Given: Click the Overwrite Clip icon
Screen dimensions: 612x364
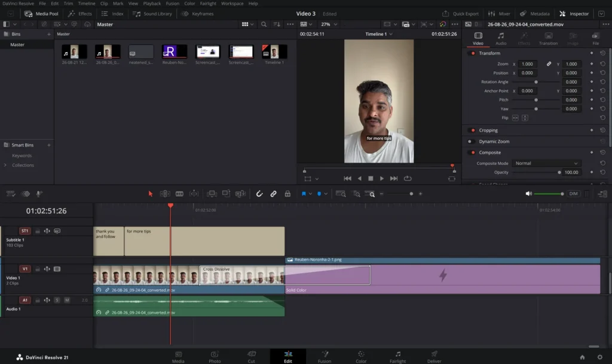Looking at the screenshot, I should point(226,194).
